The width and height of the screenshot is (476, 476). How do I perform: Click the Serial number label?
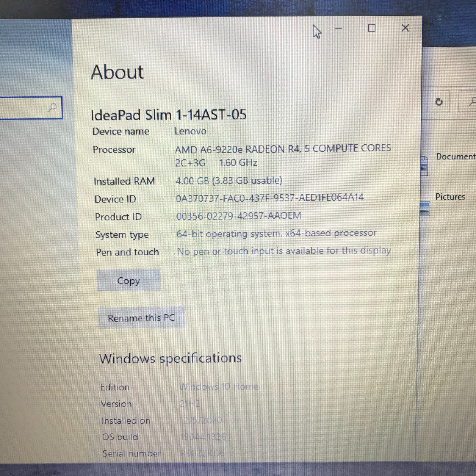coord(132,453)
